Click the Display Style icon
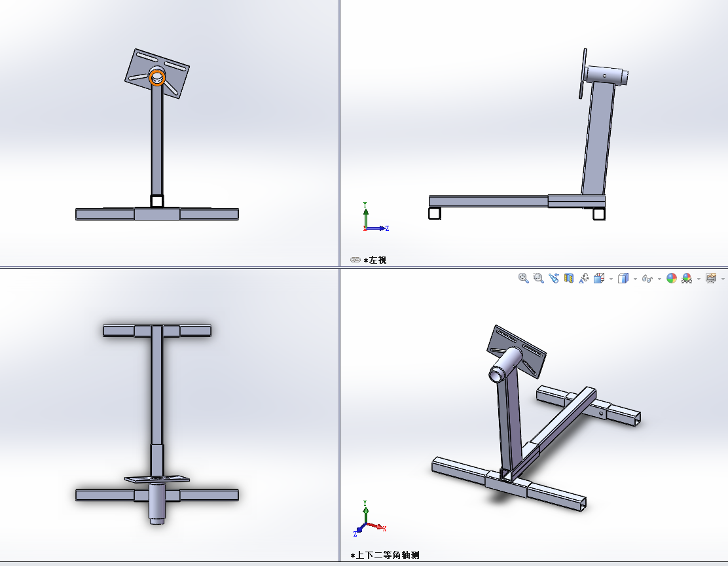Screen dimensions: 728x566 tap(623, 278)
